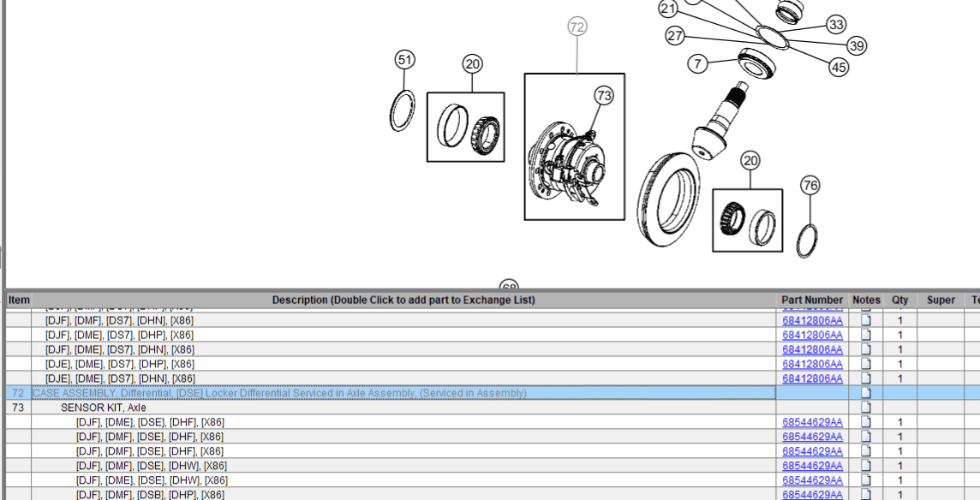Click the Description column header
This screenshot has height=500, width=980.
[x=403, y=300]
